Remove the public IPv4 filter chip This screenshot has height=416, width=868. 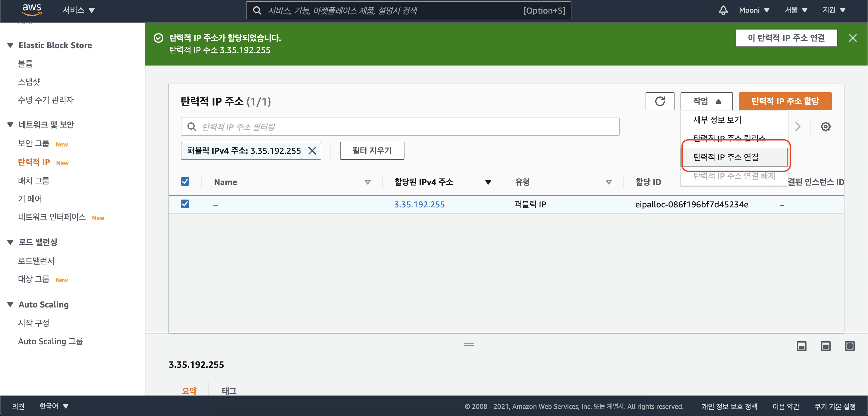tap(312, 151)
